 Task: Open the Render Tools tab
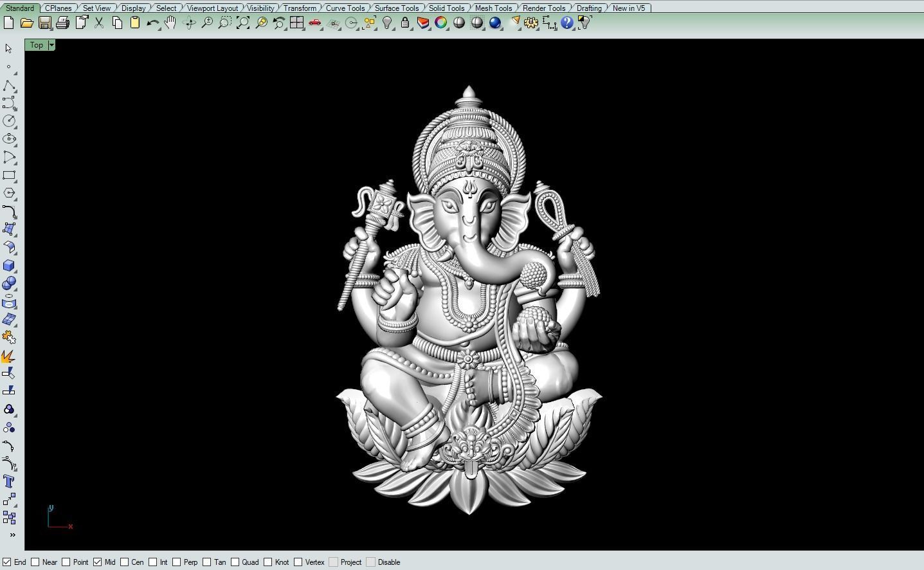543,8
